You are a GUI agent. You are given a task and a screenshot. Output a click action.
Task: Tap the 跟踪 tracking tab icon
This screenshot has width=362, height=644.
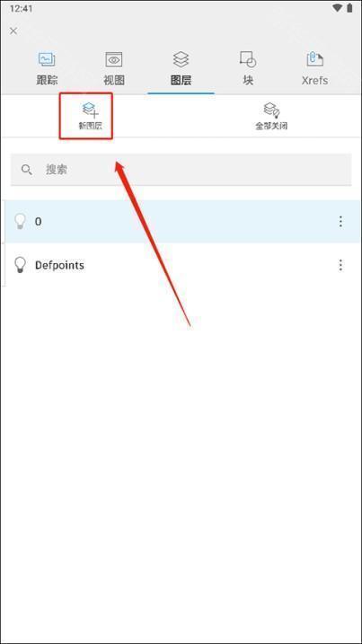tap(47, 59)
